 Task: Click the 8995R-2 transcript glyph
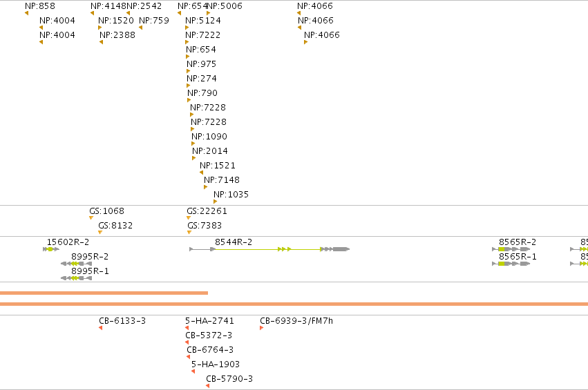click(x=76, y=264)
